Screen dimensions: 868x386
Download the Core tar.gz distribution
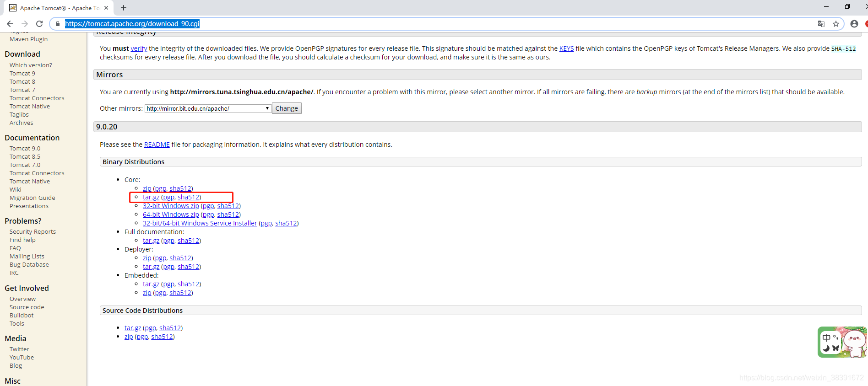pos(151,197)
